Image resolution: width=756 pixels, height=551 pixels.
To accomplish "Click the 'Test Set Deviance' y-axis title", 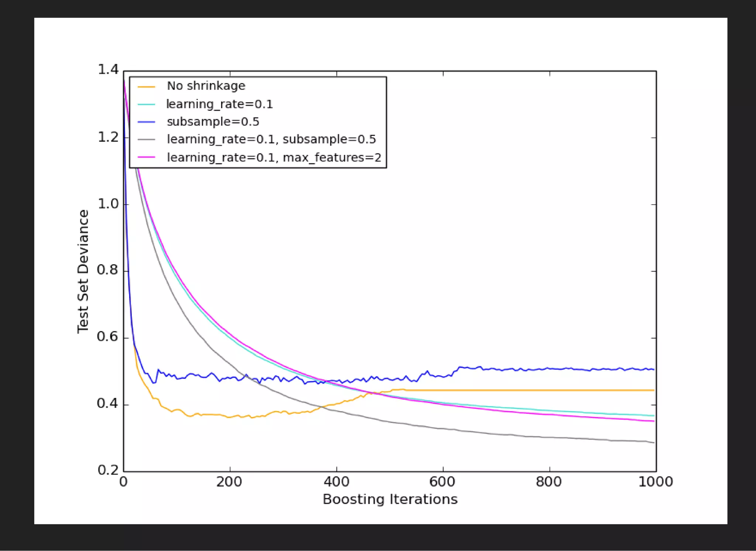I will click(83, 271).
